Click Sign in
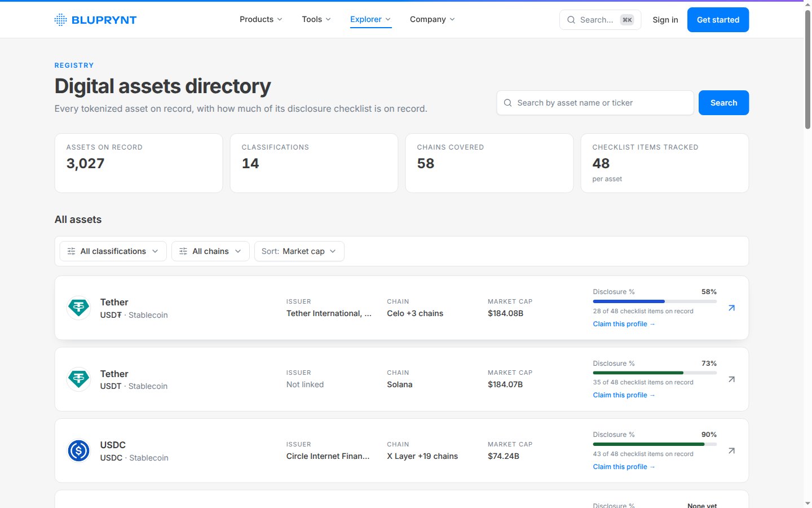This screenshot has width=812, height=508. point(665,20)
